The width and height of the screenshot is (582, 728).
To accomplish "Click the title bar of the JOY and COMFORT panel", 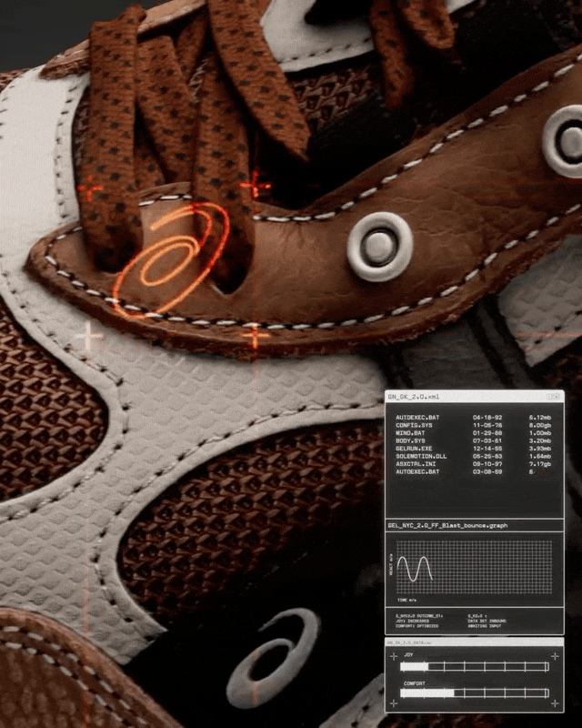I will (x=475, y=642).
